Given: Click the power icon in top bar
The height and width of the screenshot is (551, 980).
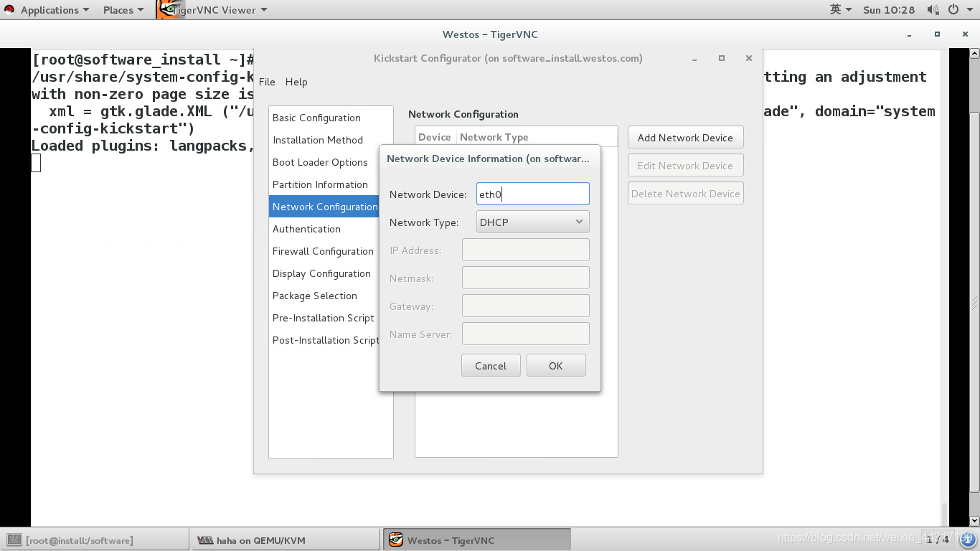Looking at the screenshot, I should coord(953,9).
